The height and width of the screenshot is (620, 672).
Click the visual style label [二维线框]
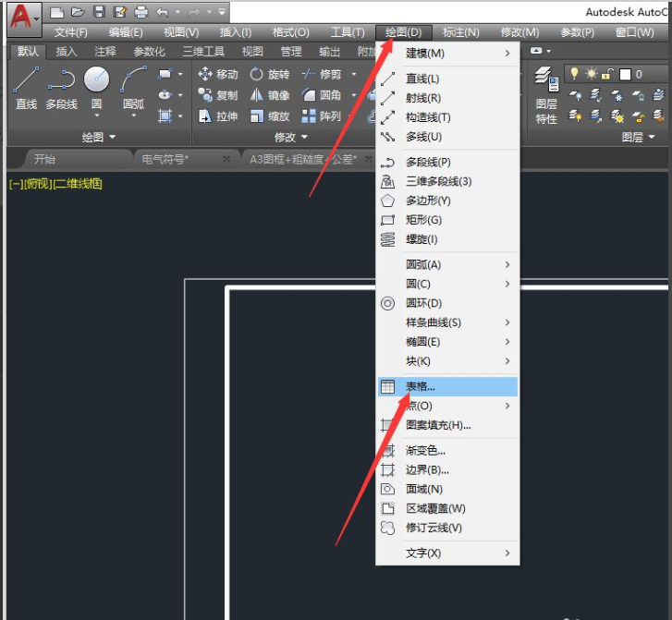pos(78,184)
